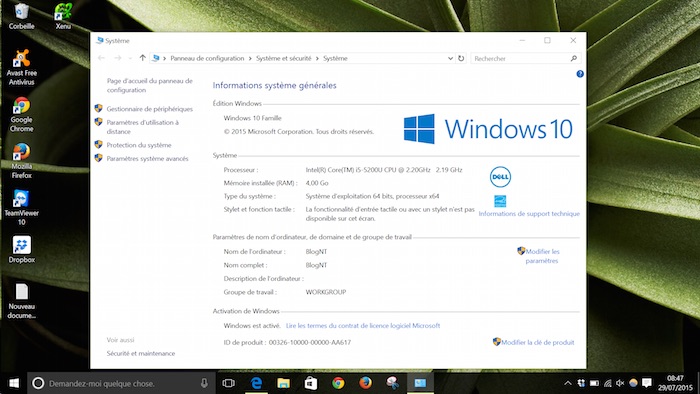Screen dimensions: 700x394
Task: Select the Nouveau document desktop file
Action: [x=21, y=301]
